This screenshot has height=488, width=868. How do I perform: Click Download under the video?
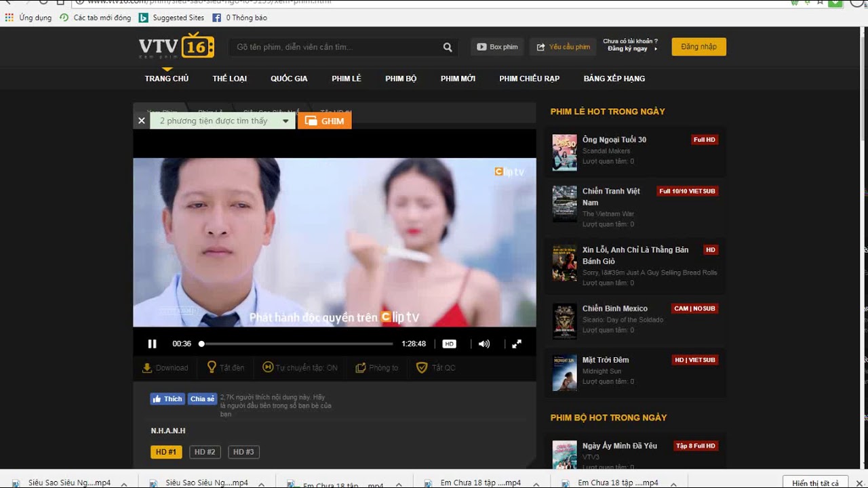(165, 367)
